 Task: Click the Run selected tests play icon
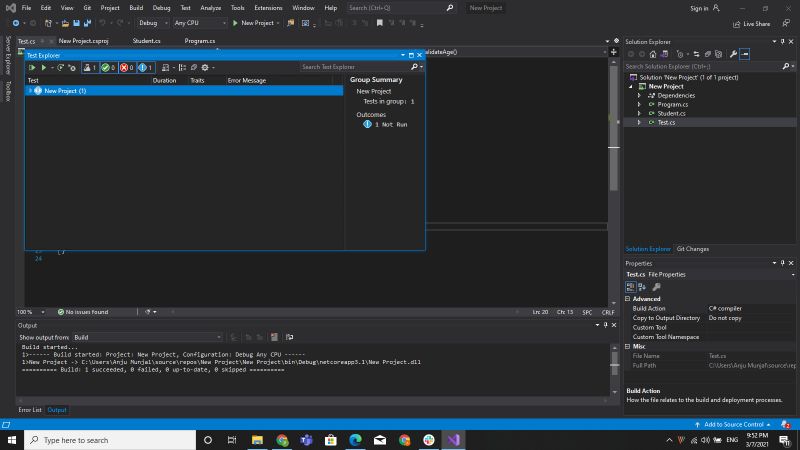(44, 67)
